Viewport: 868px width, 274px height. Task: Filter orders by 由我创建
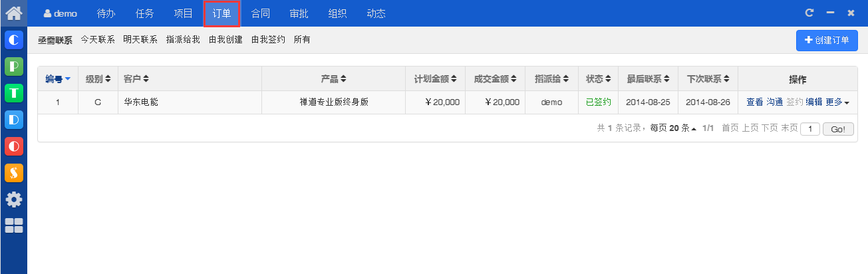pos(225,40)
